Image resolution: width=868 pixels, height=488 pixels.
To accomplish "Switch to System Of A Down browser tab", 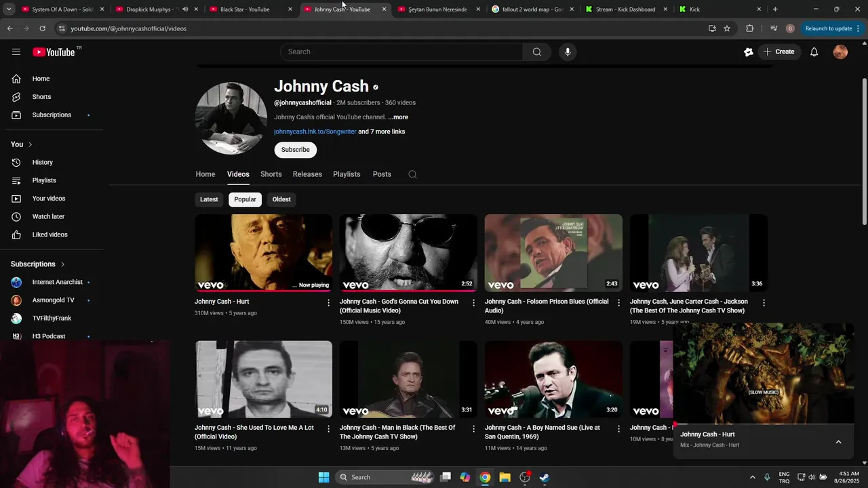I will pyautogui.click(x=62, y=9).
